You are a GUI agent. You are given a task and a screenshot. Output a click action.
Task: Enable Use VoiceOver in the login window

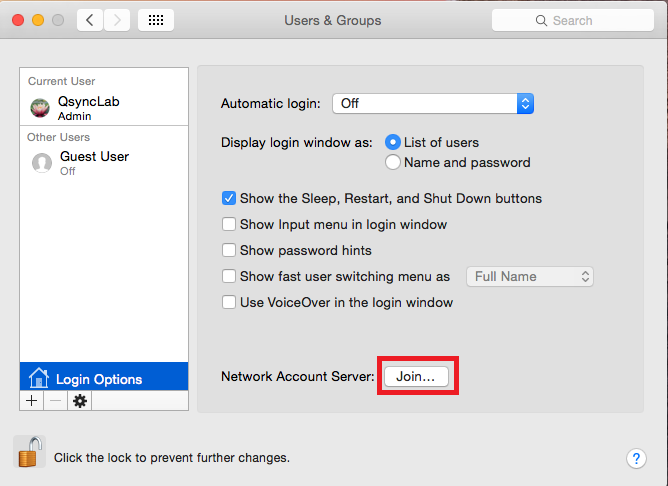(x=229, y=302)
